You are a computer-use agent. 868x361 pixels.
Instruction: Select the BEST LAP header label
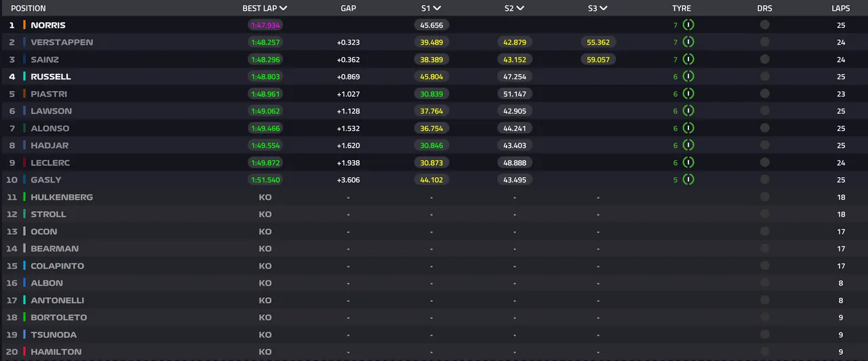[260, 8]
